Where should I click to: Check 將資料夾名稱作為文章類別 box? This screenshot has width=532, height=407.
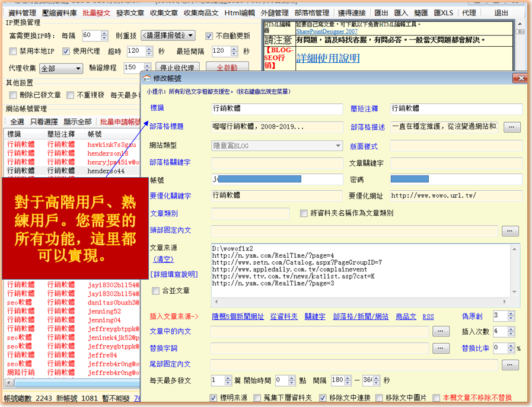click(x=304, y=213)
